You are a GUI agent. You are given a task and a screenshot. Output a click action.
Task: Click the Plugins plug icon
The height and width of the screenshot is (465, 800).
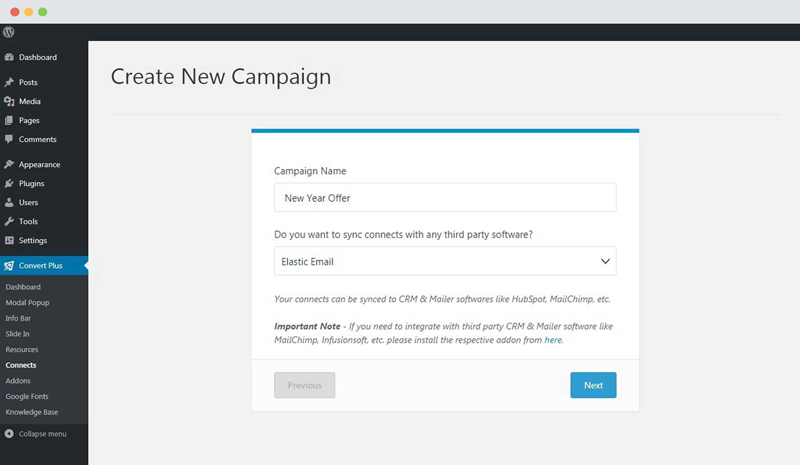click(9, 183)
